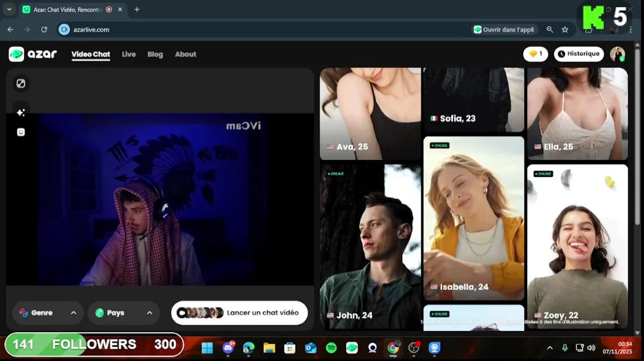Open the Blog page
644x361 pixels.
pyautogui.click(x=155, y=54)
